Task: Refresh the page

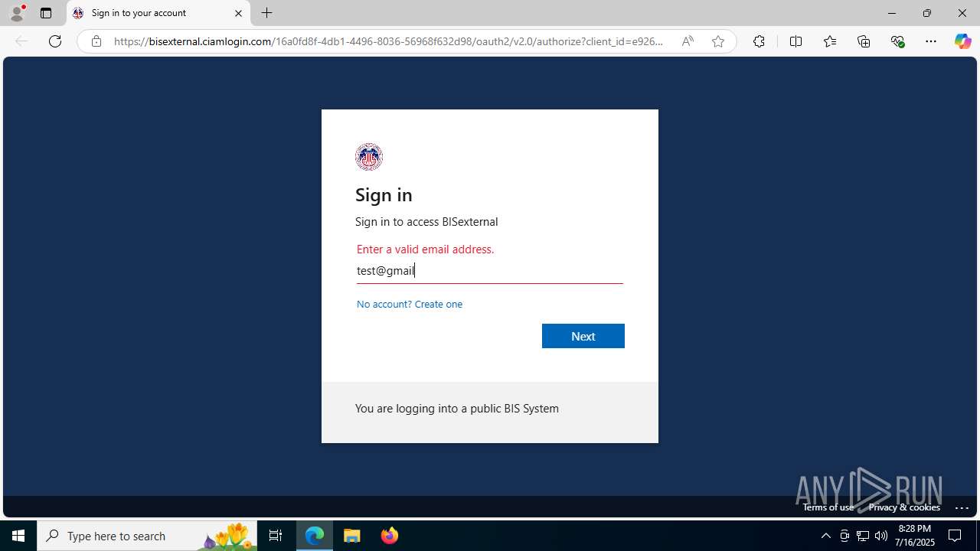Action: pos(55,41)
